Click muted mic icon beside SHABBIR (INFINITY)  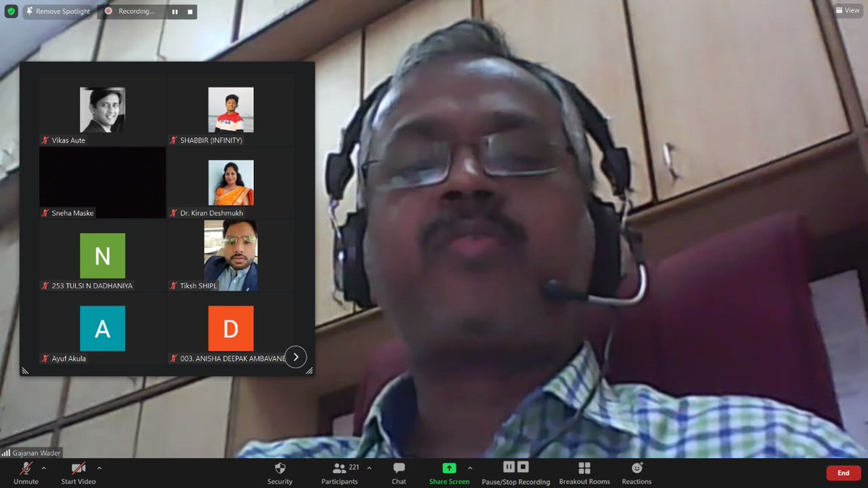click(x=174, y=140)
